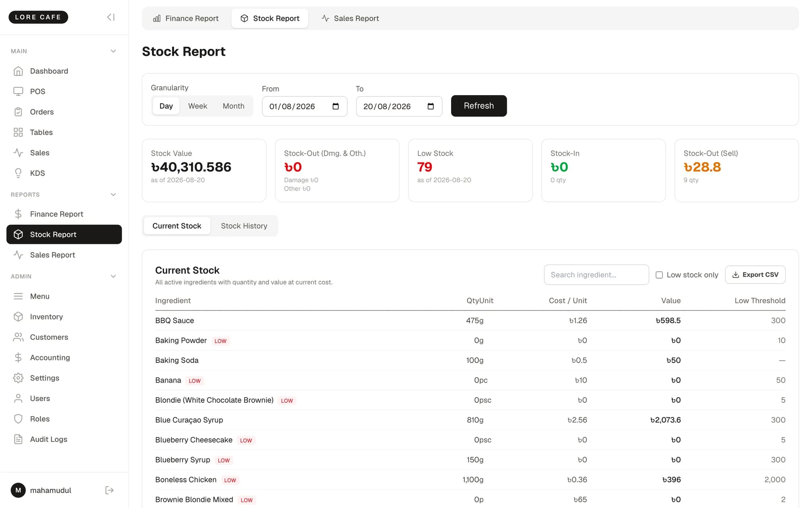The height and width of the screenshot is (508, 812).
Task: Open POS via the monitor icon
Action: point(18,92)
